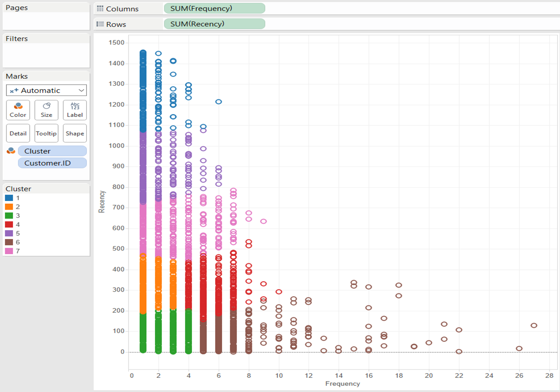Select cluster 3 green legend swatch

[x=9, y=216]
